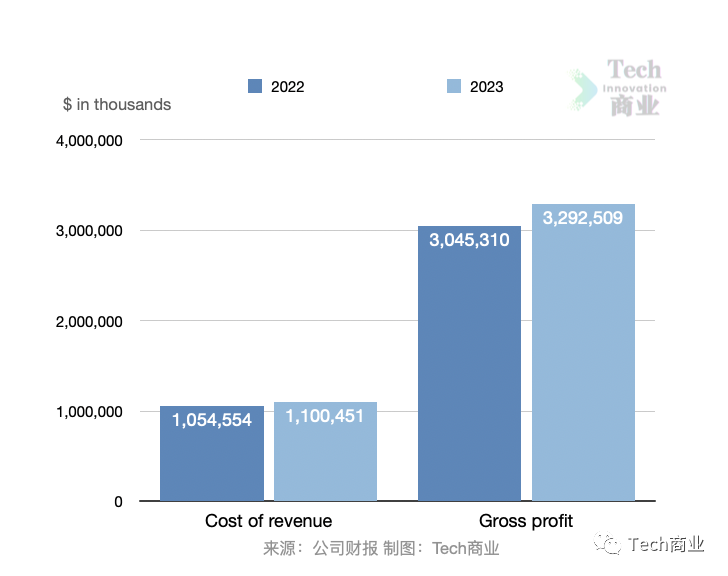
Task: Open the Tech商业 account name beside WeChat icon
Action: click(666, 544)
